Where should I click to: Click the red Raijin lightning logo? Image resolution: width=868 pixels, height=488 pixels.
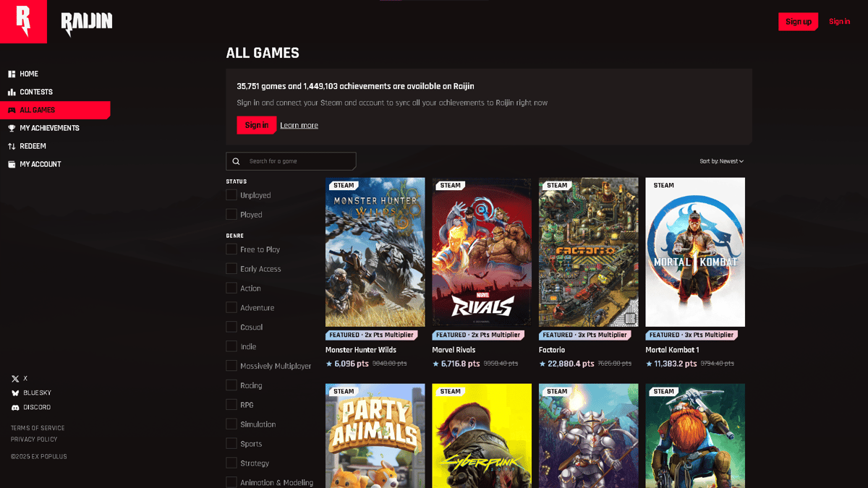[23, 22]
